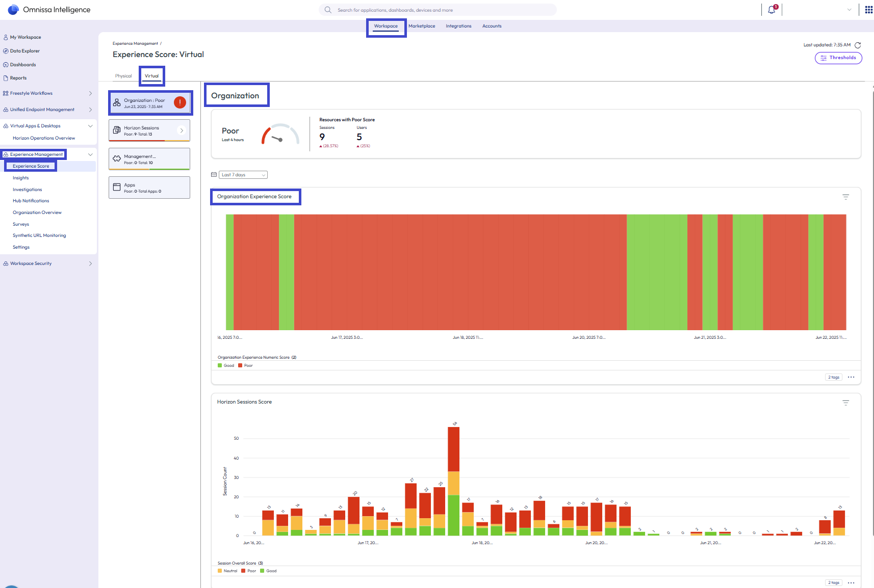Viewport: 874px width, 588px height.
Task: Click the calendar icon beside date range
Action: coord(214,175)
